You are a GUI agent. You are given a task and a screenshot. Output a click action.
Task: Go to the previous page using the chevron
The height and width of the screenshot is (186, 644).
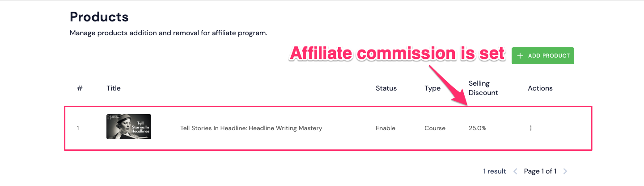point(515,171)
